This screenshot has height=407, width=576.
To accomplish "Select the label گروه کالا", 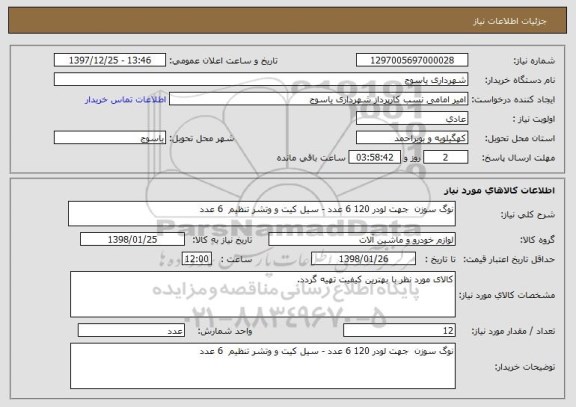I will [x=537, y=240].
